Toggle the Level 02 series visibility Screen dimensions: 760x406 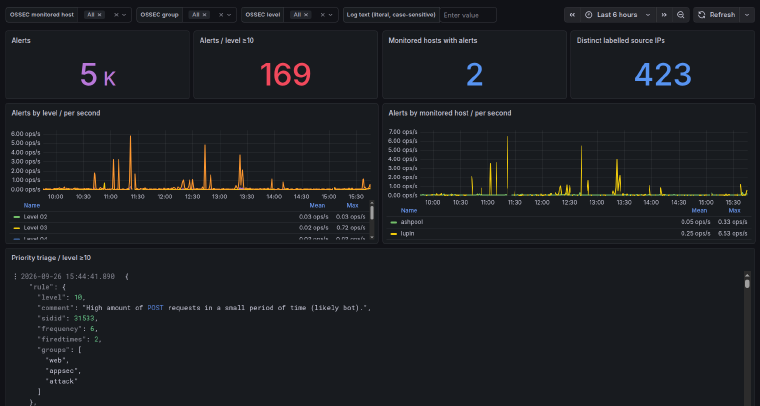(x=35, y=217)
